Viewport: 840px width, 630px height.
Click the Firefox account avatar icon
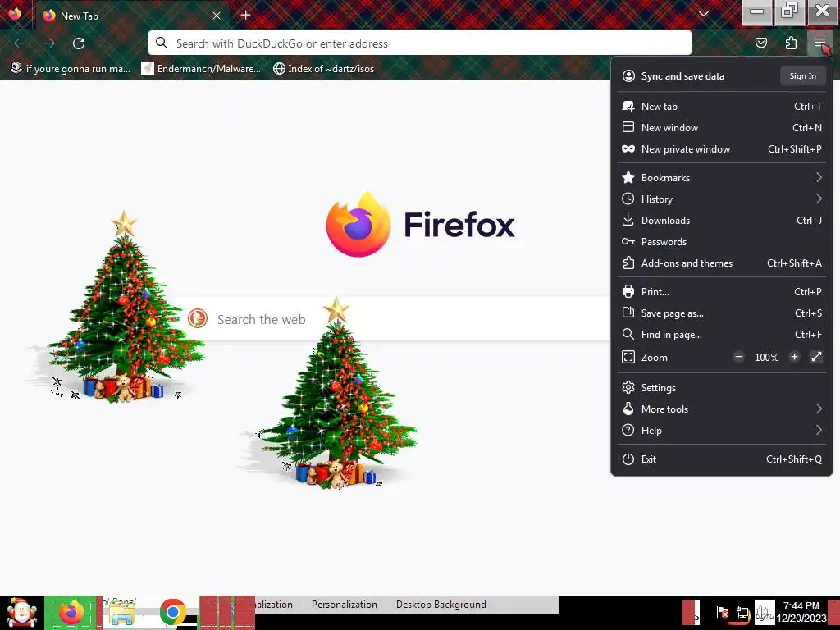click(x=628, y=76)
